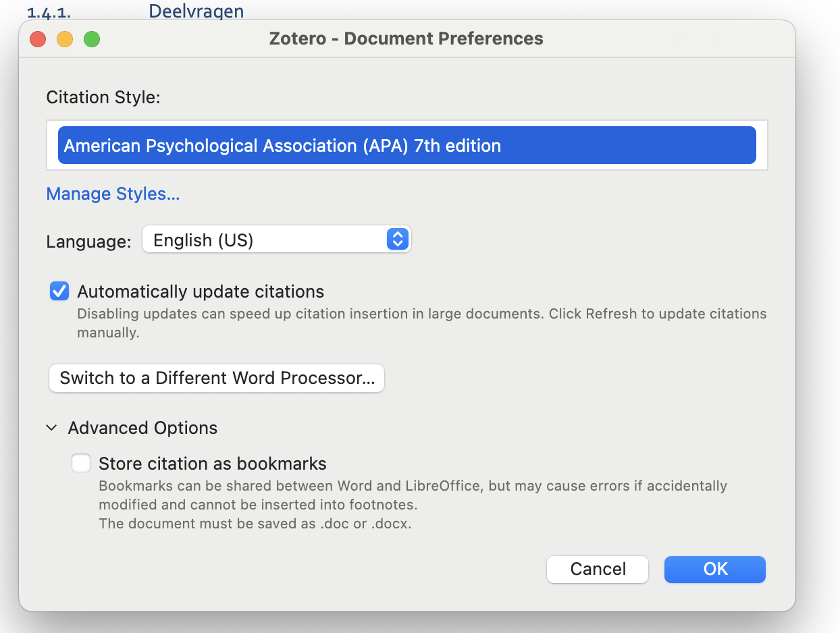Click the Disabling updates description text
Image resolution: width=840 pixels, height=633 pixels.
(x=422, y=323)
